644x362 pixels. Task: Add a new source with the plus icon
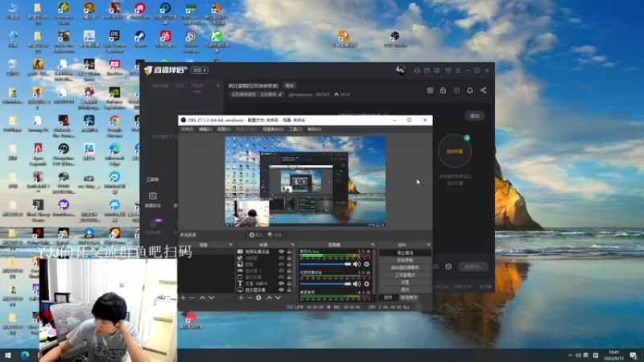241,298
